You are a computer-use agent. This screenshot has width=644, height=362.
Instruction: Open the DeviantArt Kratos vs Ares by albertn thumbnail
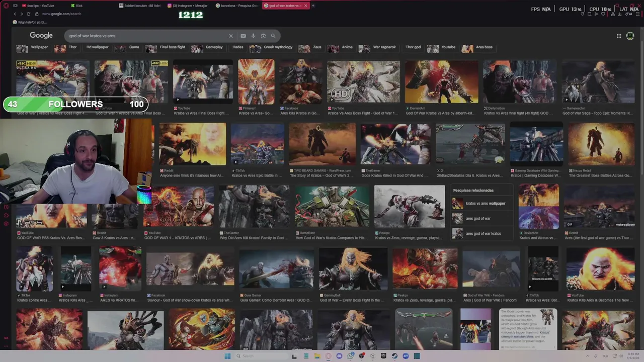point(442,82)
